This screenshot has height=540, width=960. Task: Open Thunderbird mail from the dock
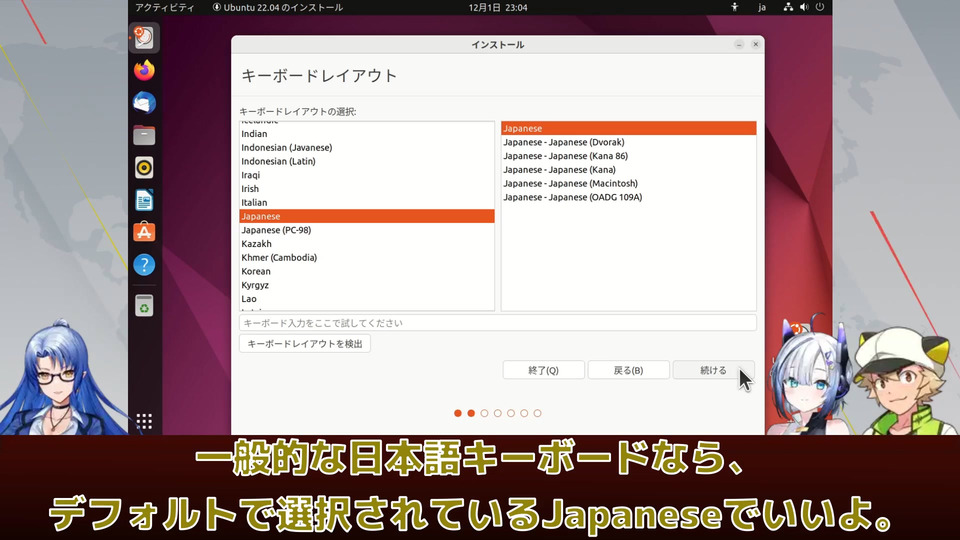144,103
